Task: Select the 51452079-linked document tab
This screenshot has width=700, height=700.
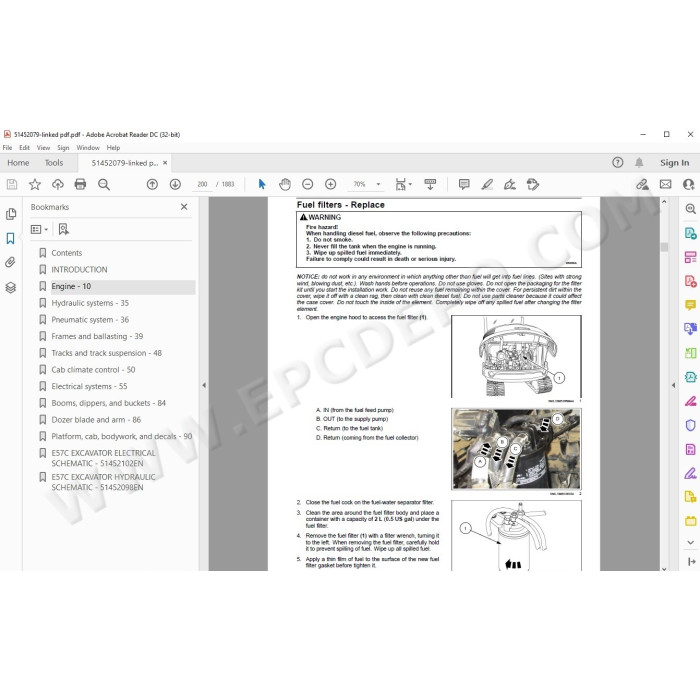Action: (125, 163)
